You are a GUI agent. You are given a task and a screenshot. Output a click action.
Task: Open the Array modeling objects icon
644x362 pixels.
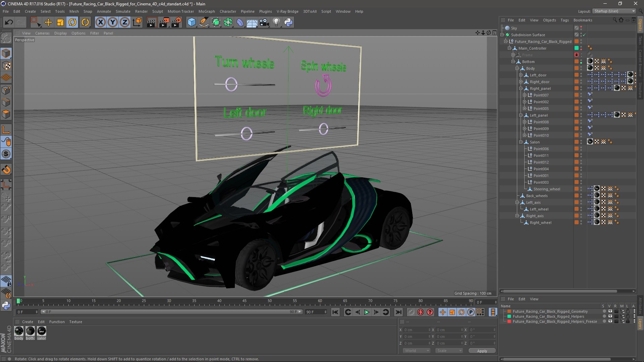tap(228, 22)
